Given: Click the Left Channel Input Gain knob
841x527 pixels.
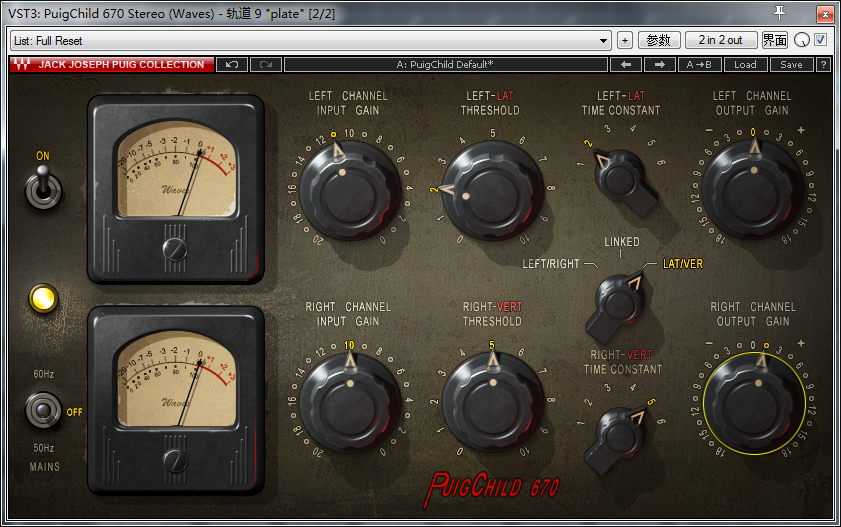Looking at the screenshot, I should point(350,191).
